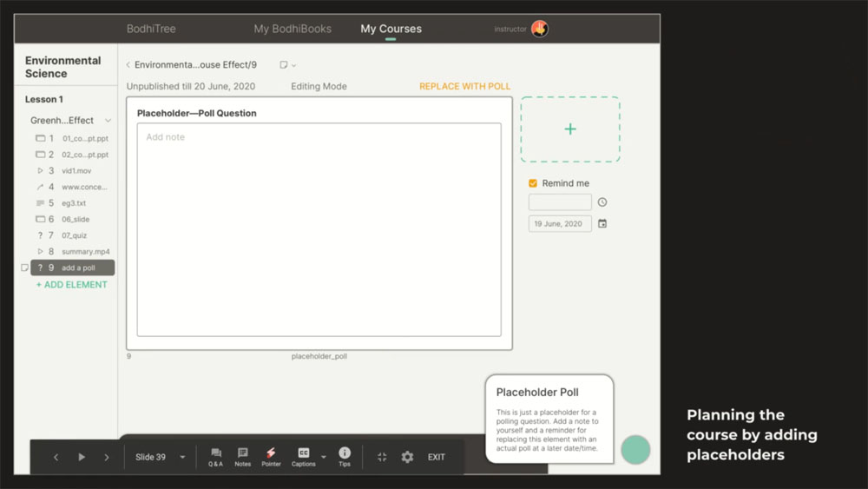Image resolution: width=868 pixels, height=489 pixels.
Task: Open the calendar date picker icon
Action: coord(602,223)
